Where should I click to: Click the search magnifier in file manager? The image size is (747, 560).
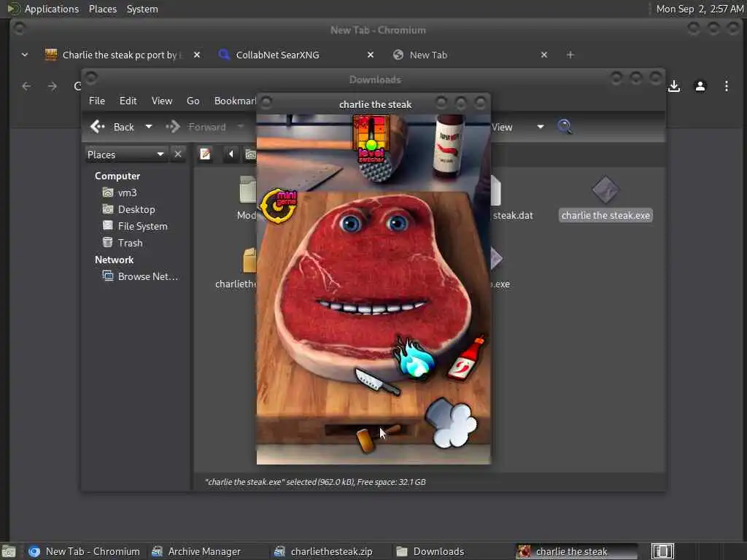(x=565, y=126)
